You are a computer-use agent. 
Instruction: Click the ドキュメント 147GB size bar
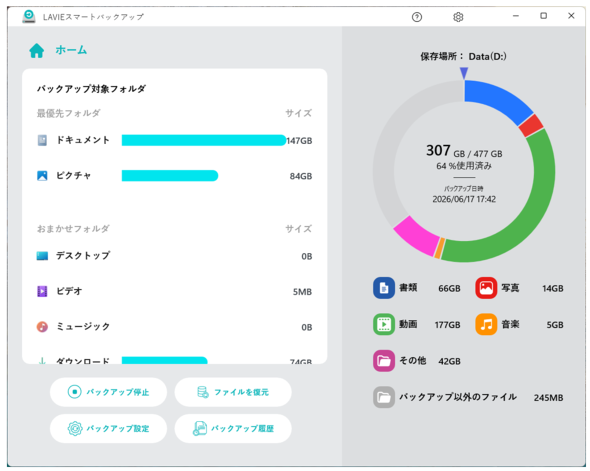204,140
